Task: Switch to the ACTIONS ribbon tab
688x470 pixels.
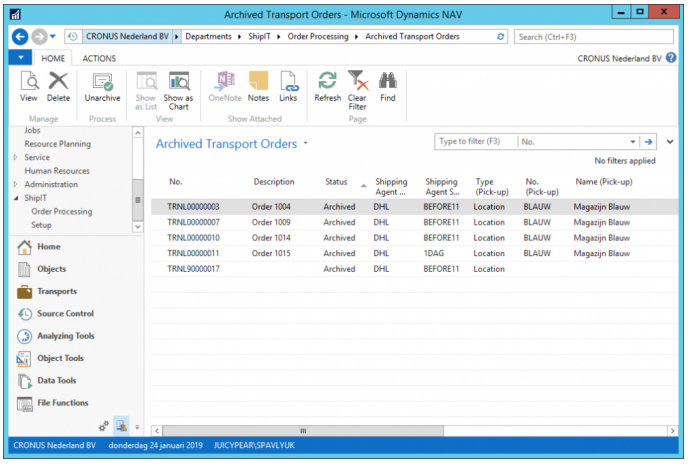Action: 99,59
